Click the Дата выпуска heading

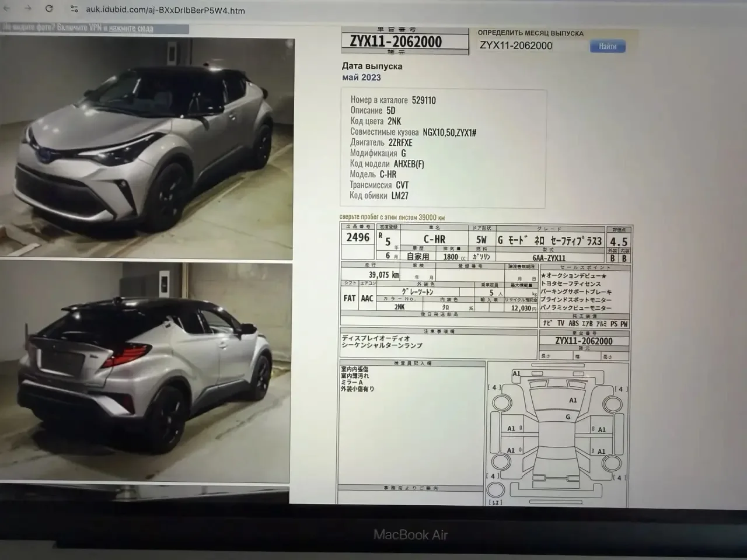pyautogui.click(x=372, y=66)
